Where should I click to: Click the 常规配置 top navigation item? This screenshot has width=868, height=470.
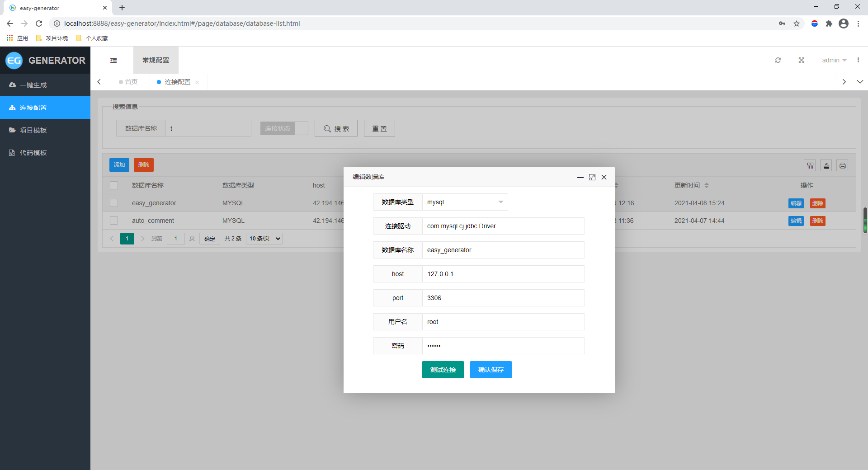point(156,60)
